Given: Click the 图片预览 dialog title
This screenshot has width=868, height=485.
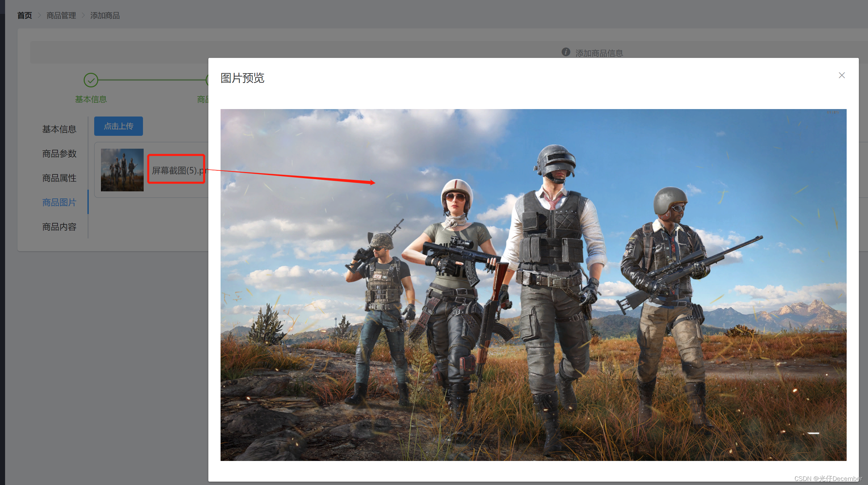Looking at the screenshot, I should 242,78.
